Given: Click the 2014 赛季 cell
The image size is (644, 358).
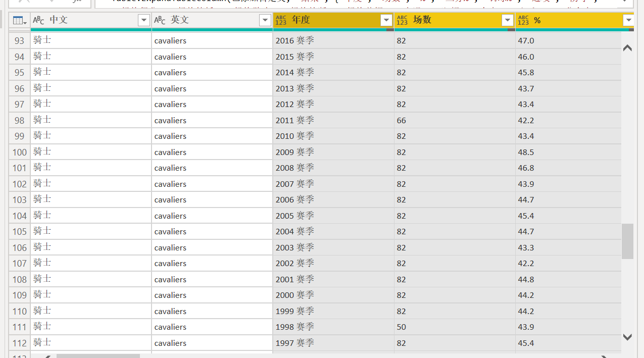Looking at the screenshot, I should (x=333, y=73).
